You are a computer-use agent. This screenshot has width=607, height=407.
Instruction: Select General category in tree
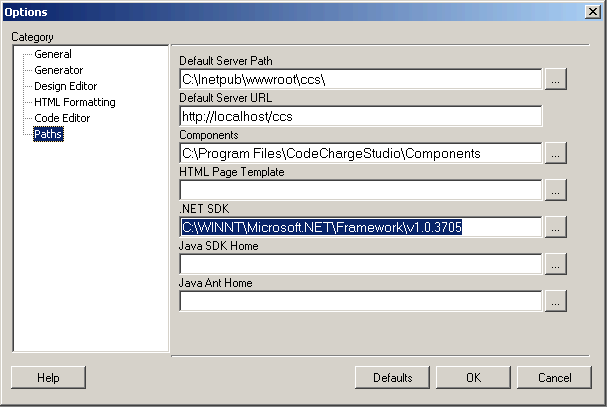coord(53,54)
